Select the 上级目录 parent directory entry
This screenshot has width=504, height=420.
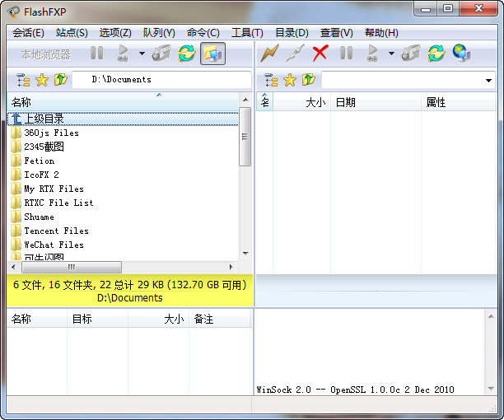(x=44, y=119)
